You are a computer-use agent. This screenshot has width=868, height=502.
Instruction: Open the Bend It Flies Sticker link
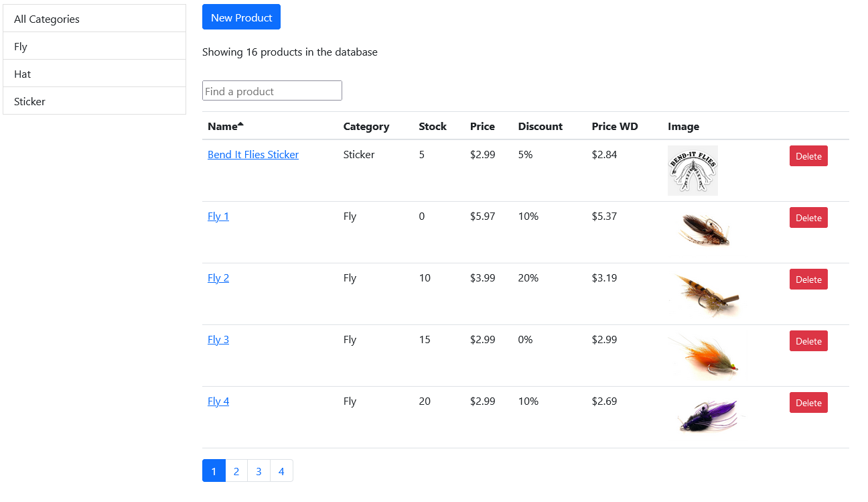(253, 154)
